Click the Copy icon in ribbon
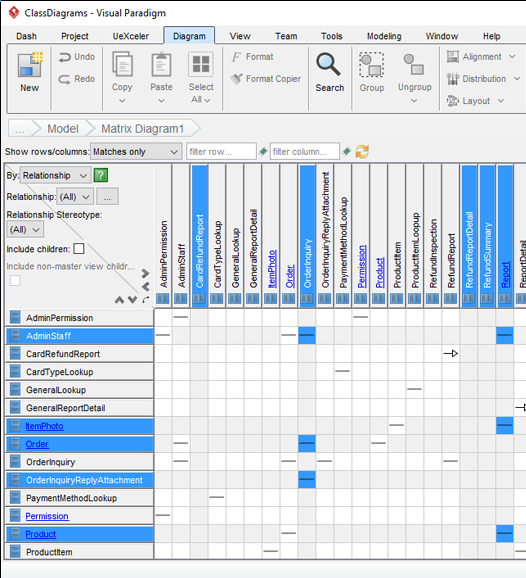 tap(122, 65)
